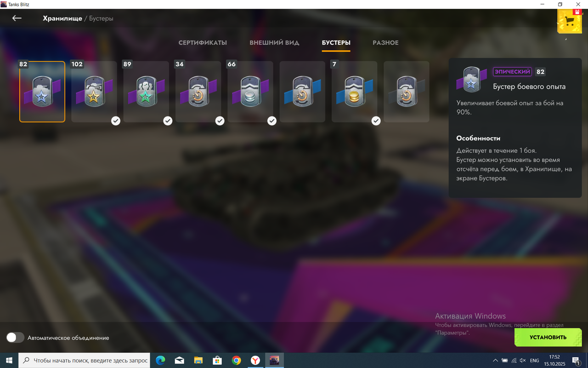Open the shop cart icon
The image size is (588, 368).
point(570,22)
